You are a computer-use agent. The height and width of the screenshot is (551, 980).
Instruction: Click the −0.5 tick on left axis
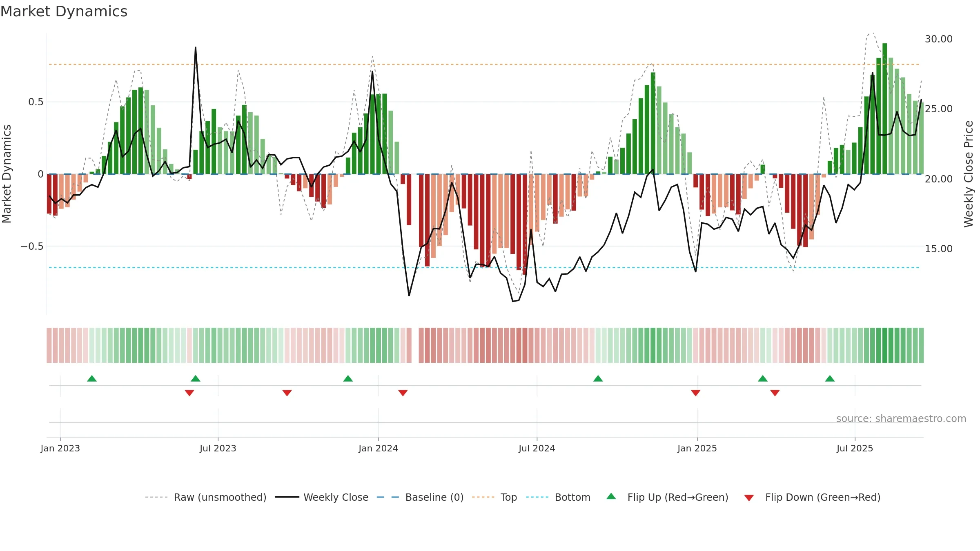(32, 246)
